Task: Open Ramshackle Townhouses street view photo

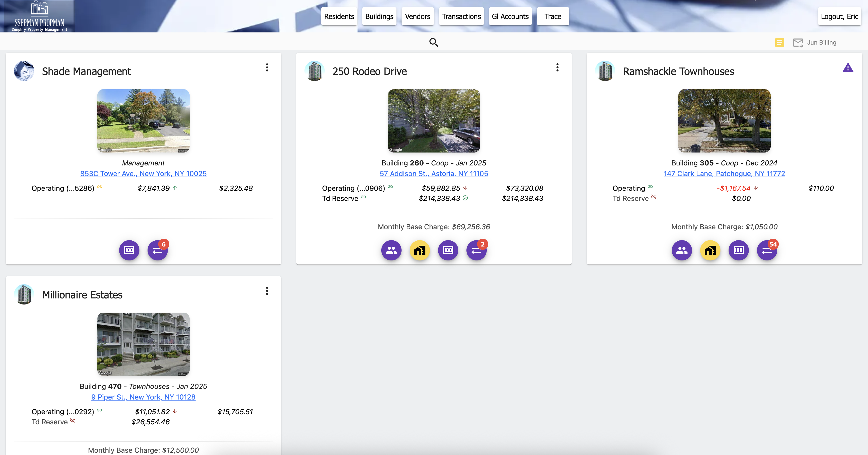Action: 724,121
